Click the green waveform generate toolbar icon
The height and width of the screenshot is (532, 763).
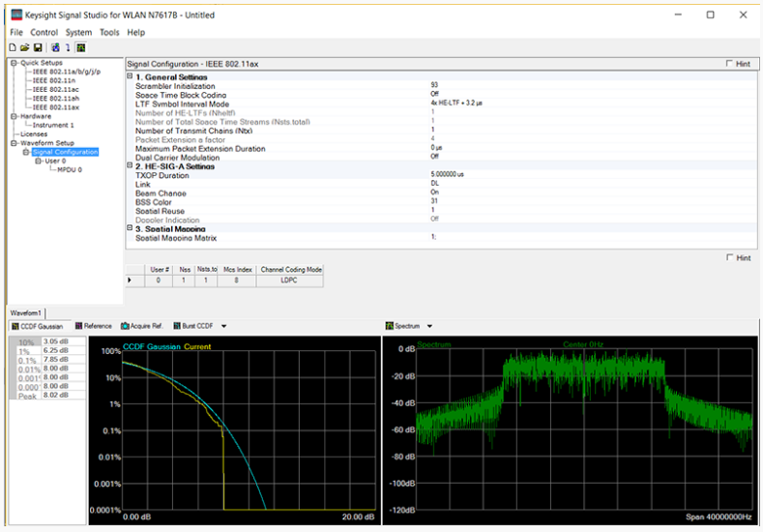(81, 47)
